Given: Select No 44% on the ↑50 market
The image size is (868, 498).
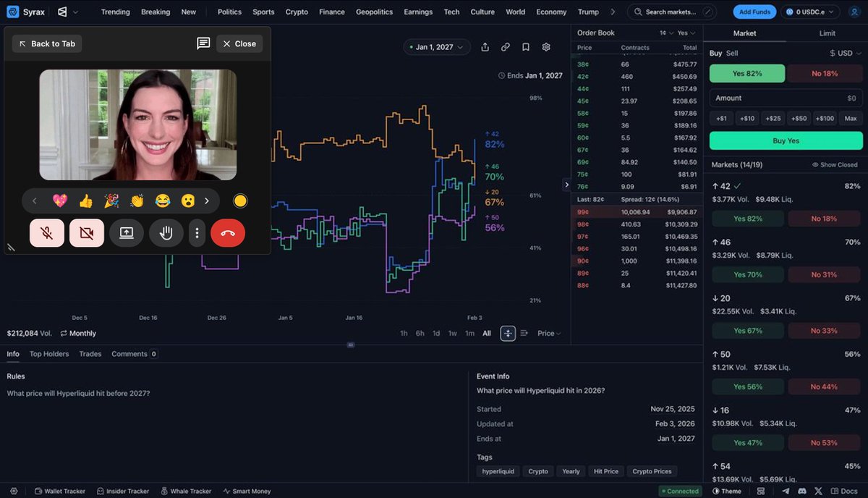Looking at the screenshot, I should pyautogui.click(x=824, y=387).
